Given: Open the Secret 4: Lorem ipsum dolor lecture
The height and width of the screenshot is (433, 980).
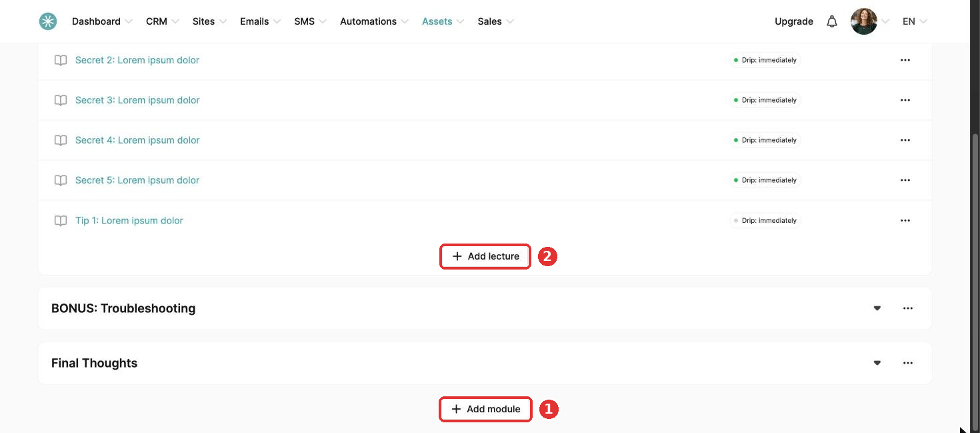Looking at the screenshot, I should coord(137,140).
